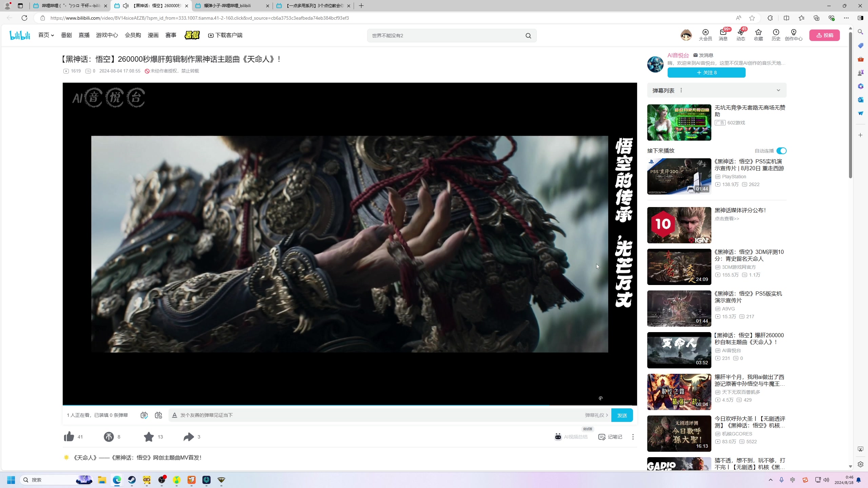Image resolution: width=868 pixels, height=488 pixels.
Task: Mute the tab audio speaker icon
Action: (x=126, y=6)
